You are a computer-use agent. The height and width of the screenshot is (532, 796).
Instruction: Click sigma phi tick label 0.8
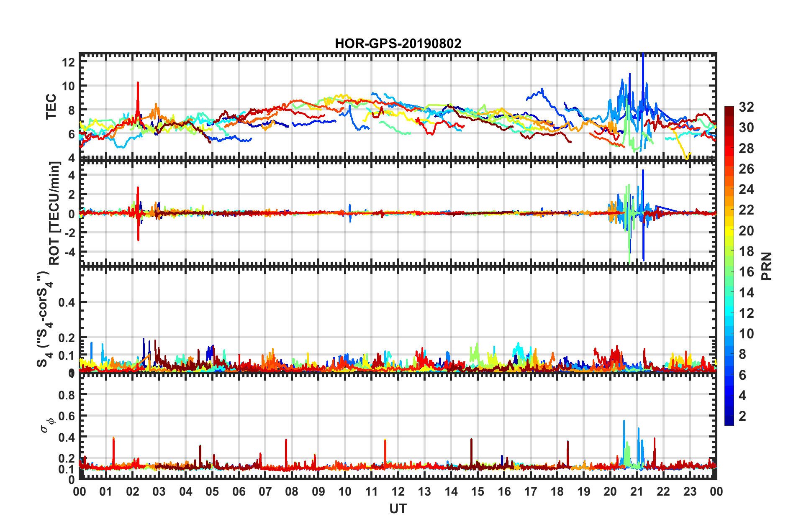(x=67, y=395)
